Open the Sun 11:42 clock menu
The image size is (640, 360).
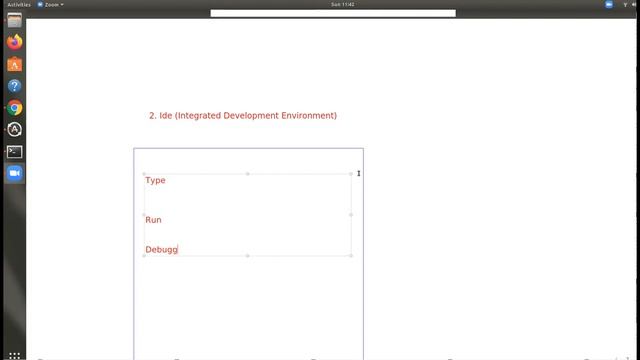(x=342, y=4)
